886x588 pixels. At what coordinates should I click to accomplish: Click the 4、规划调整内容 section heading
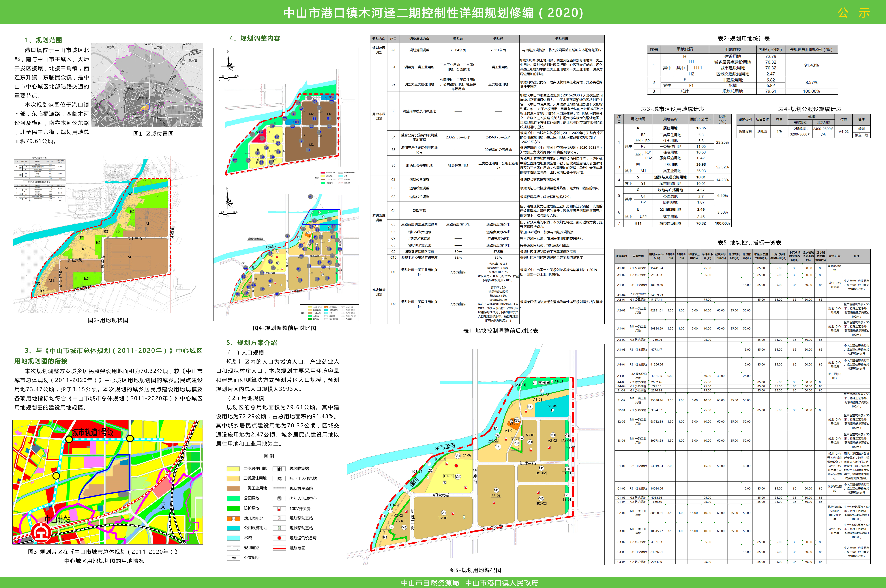254,38
